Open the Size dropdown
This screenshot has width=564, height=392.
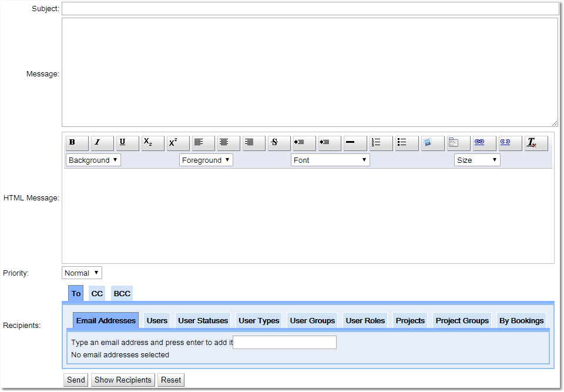tap(476, 160)
